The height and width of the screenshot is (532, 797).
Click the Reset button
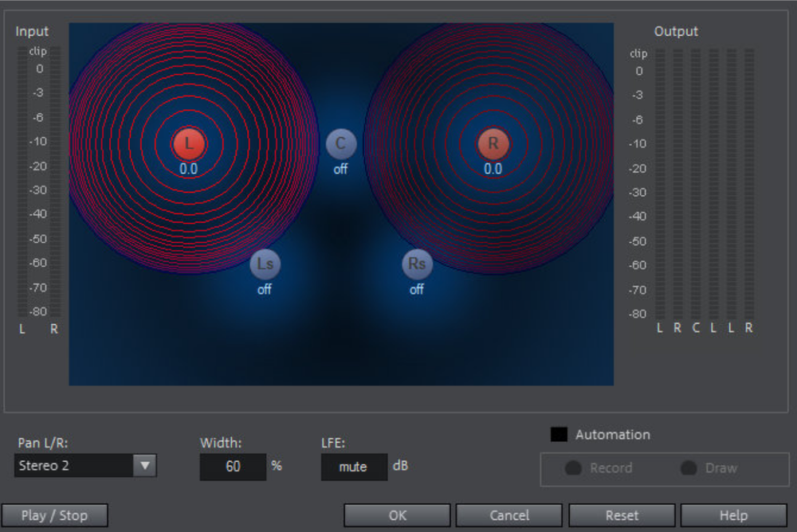[x=622, y=515]
